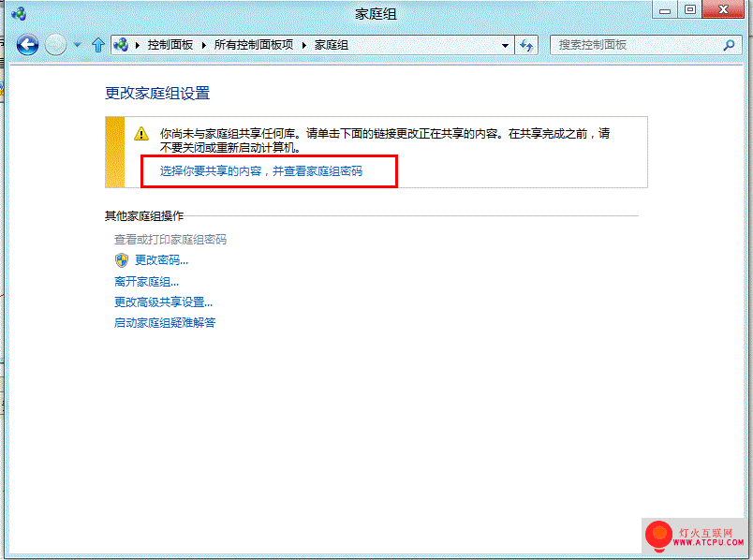Open 更改密码... link
Viewport: 753px width, 560px height.
click(x=161, y=260)
